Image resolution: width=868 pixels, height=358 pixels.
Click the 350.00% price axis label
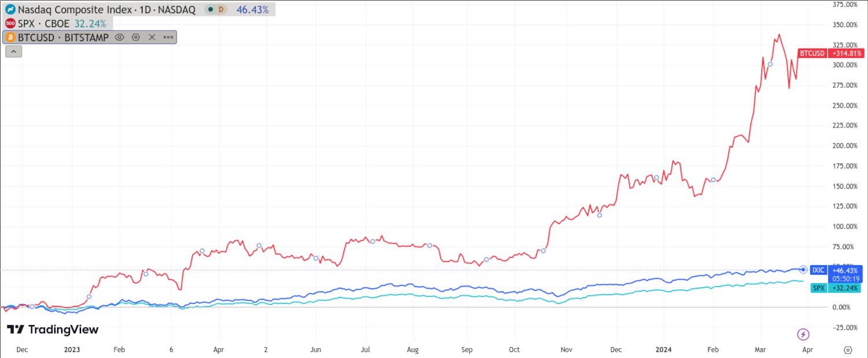845,25
